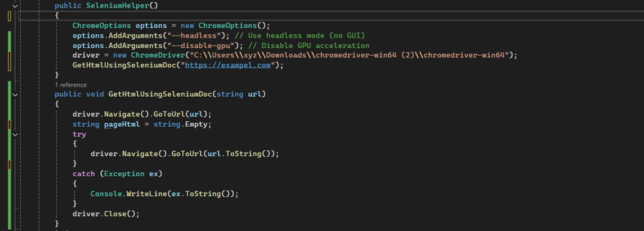Click the 'options' variable in ChromeOptions declaration

pos(151,26)
